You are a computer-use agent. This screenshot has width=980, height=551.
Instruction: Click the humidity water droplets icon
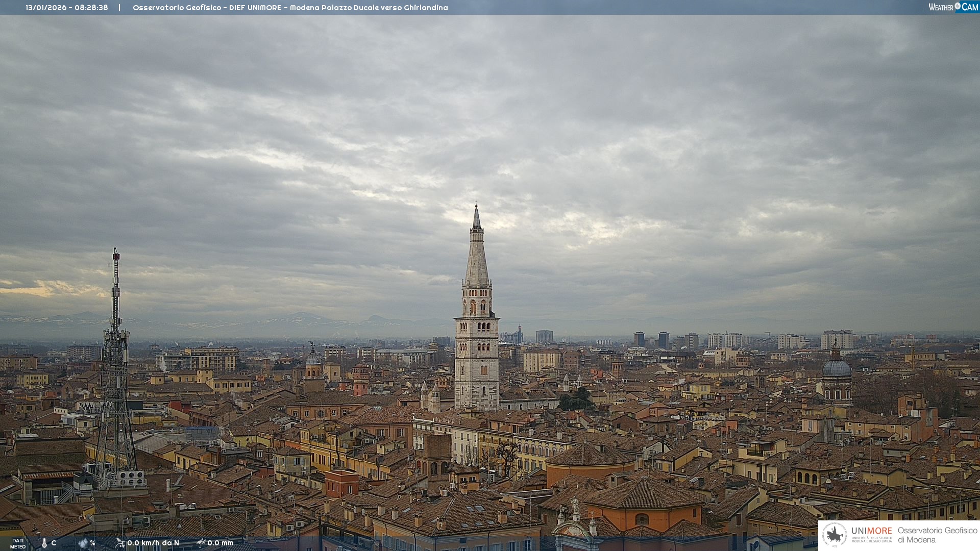tap(83, 543)
